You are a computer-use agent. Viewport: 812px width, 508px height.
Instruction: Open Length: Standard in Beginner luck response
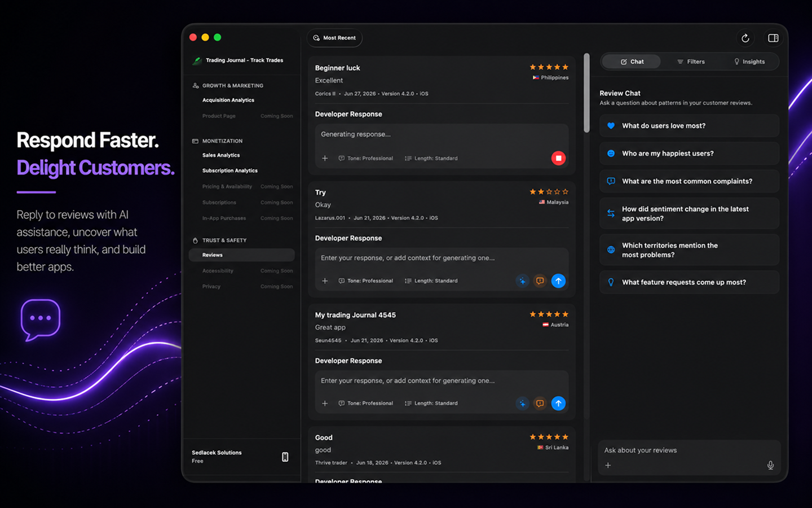click(431, 158)
